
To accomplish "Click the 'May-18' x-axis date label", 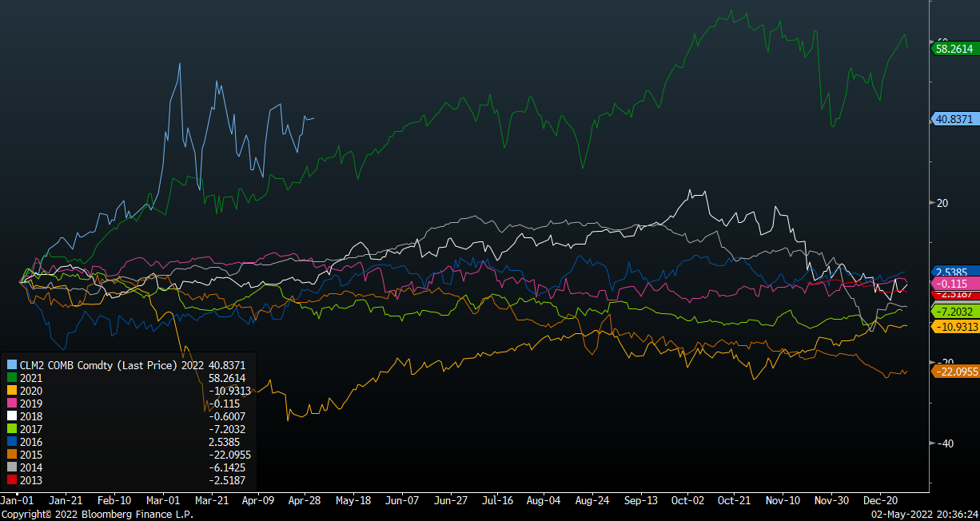I will [353, 500].
